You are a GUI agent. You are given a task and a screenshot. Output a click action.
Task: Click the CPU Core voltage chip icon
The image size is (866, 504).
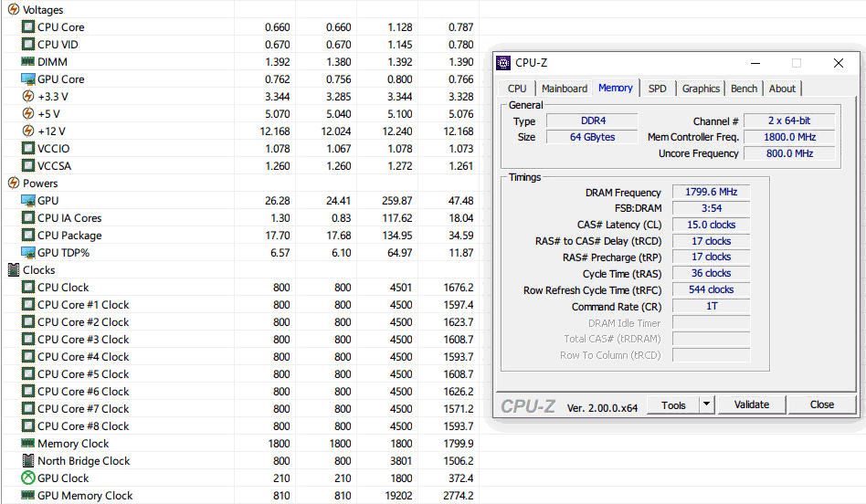27,26
